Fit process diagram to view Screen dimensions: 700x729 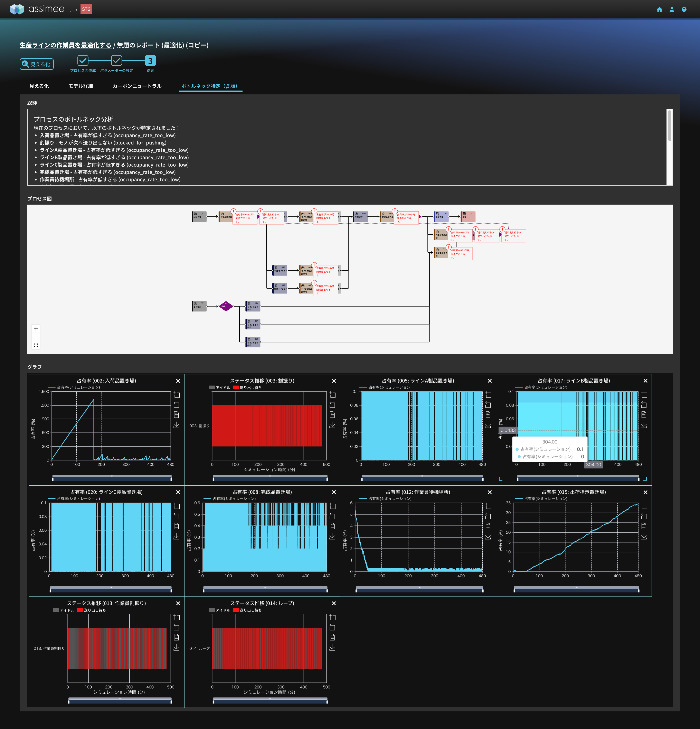[x=36, y=345]
